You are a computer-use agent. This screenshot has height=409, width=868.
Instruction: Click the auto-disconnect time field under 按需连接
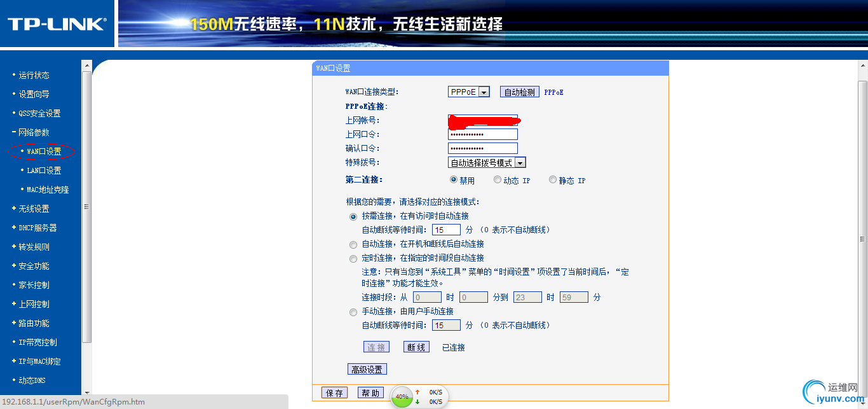pos(446,230)
